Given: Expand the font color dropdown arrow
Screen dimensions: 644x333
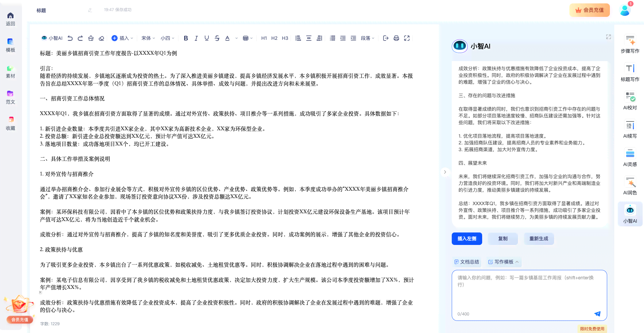Looking at the screenshot, I should 237,38.
